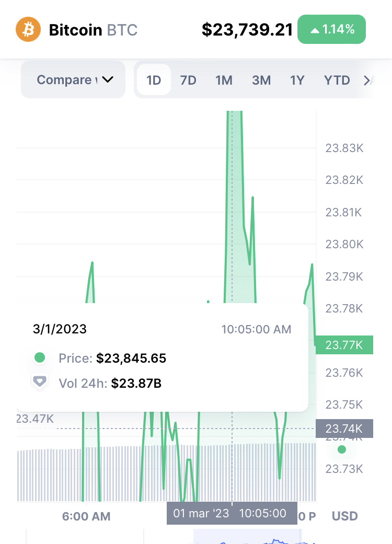This screenshot has height=544, width=392.
Task: Click the chevron arrow on the Compare button
Action: click(x=108, y=80)
